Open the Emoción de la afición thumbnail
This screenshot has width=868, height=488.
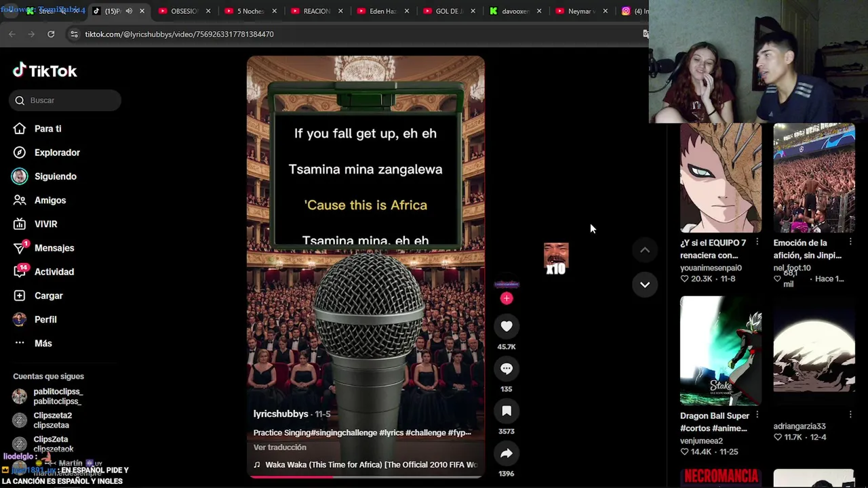click(x=814, y=178)
